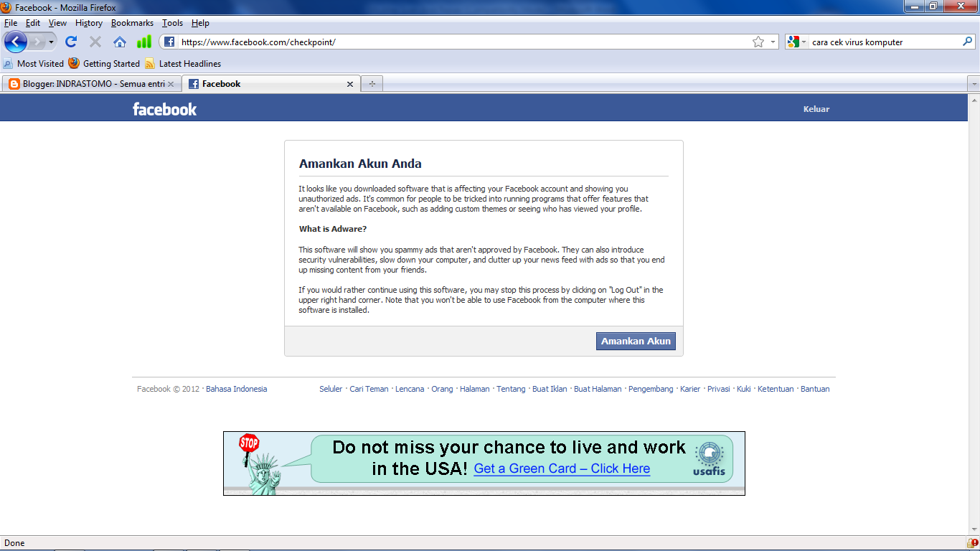The image size is (980, 551).
Task: Click the Stop loading X icon
Action: point(95,42)
